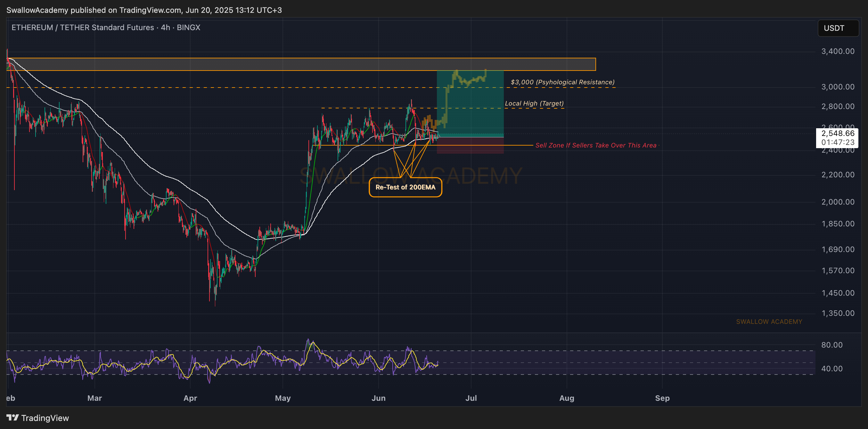Screen dimensions: 868x429
Task: Click the RSI 80.00 scale label
Action: pyautogui.click(x=831, y=345)
